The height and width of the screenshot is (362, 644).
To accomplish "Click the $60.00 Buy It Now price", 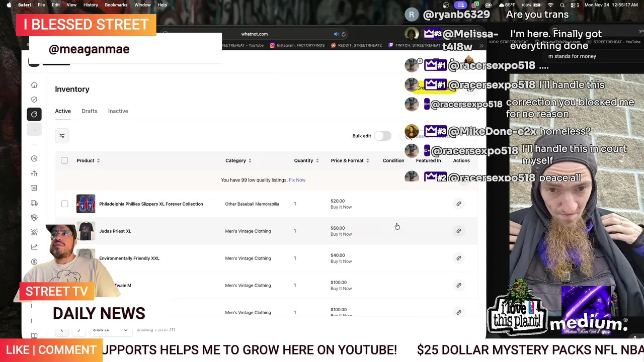I will [341, 231].
